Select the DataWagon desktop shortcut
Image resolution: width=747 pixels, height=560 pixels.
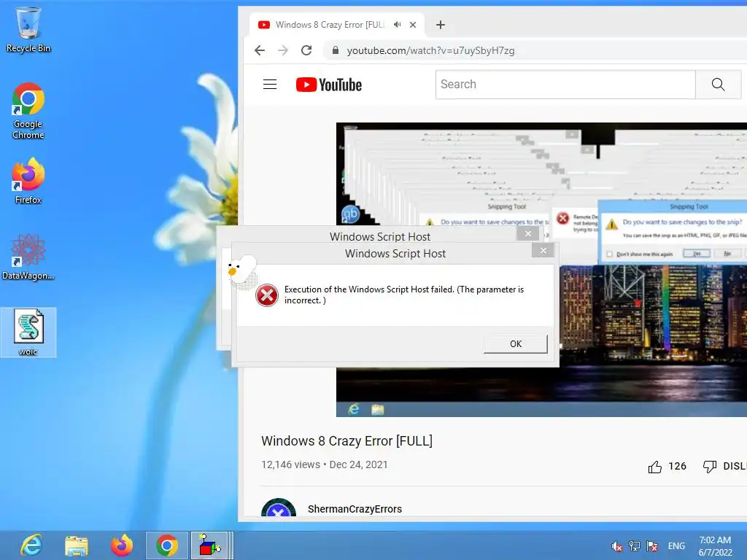[28, 257]
